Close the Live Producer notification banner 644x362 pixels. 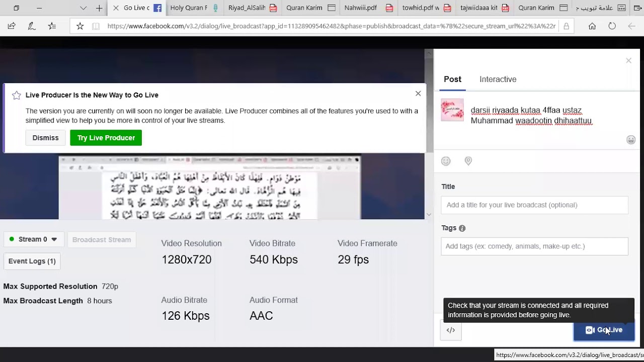point(418,94)
